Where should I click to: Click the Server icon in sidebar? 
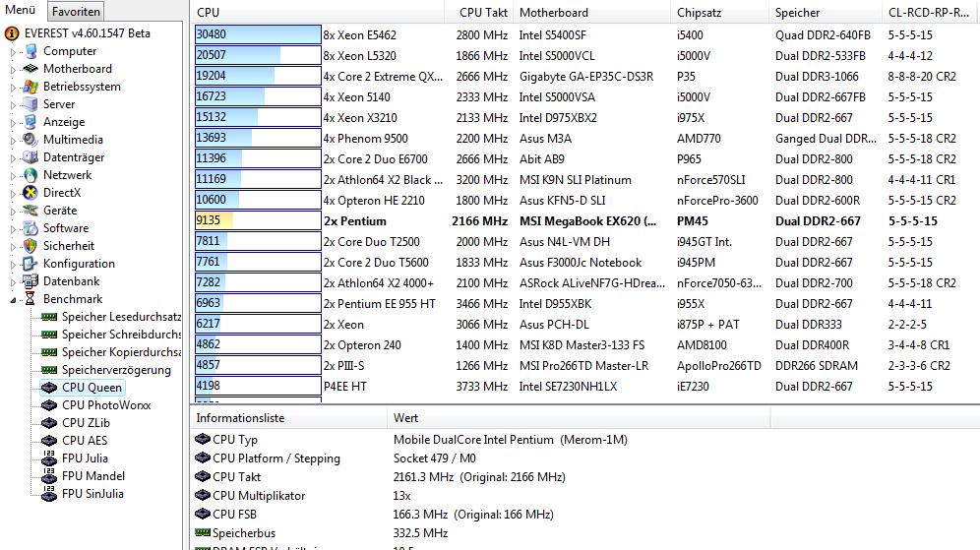pyautogui.click(x=30, y=104)
